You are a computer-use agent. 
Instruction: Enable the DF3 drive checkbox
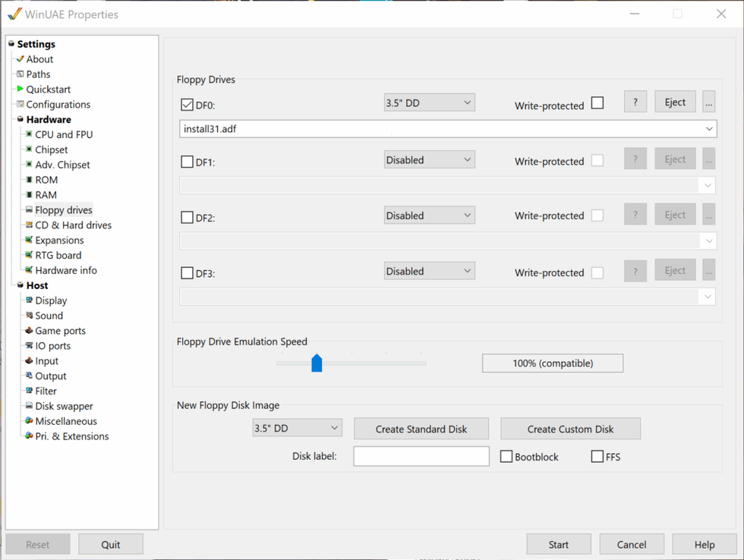(187, 273)
